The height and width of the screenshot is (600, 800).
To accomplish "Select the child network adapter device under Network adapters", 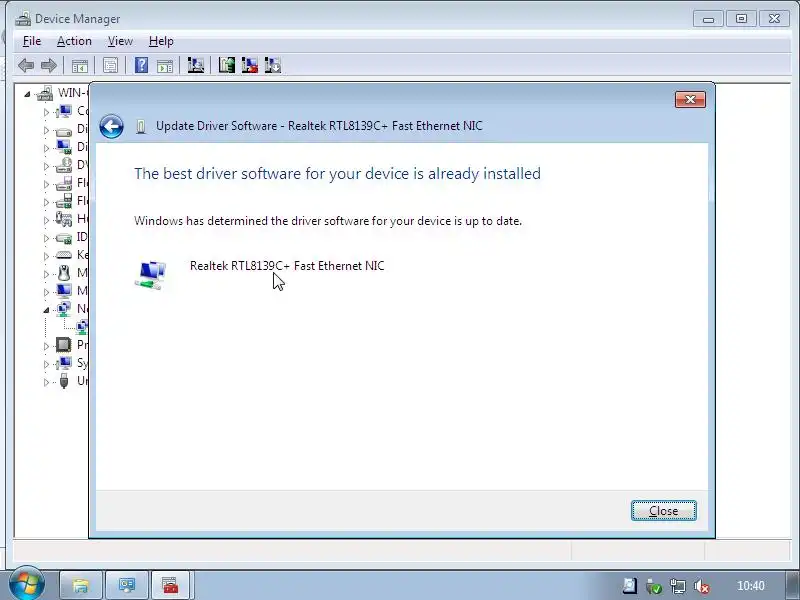I will click(82, 327).
